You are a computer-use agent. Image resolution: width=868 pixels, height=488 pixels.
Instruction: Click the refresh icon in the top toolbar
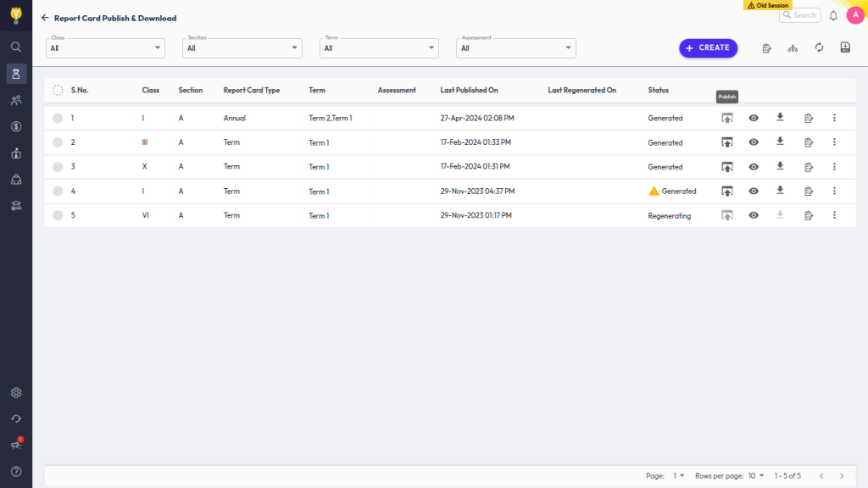[819, 48]
